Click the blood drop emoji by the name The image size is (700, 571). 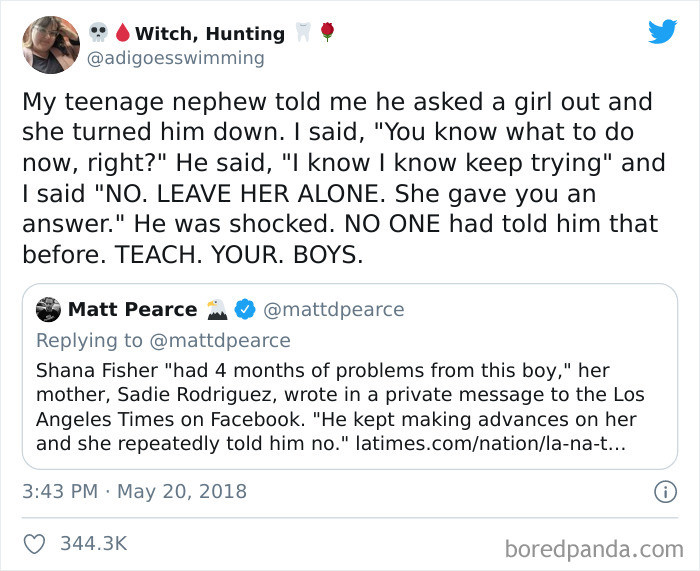coord(122,33)
